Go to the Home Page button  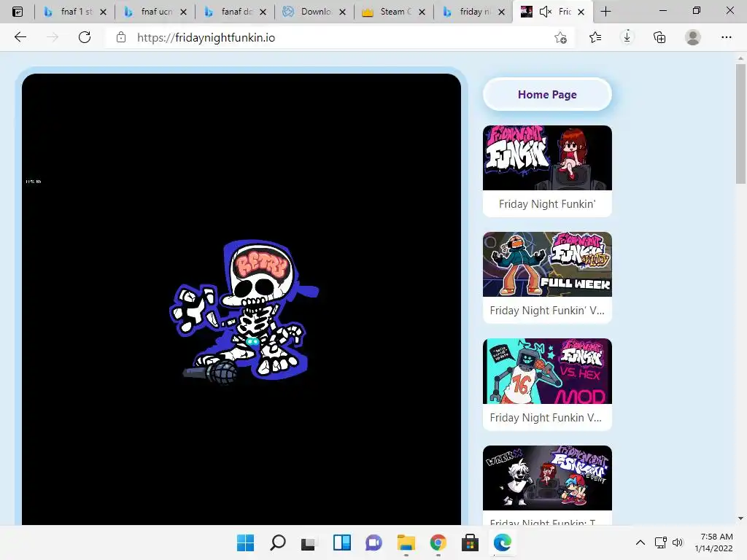(547, 94)
